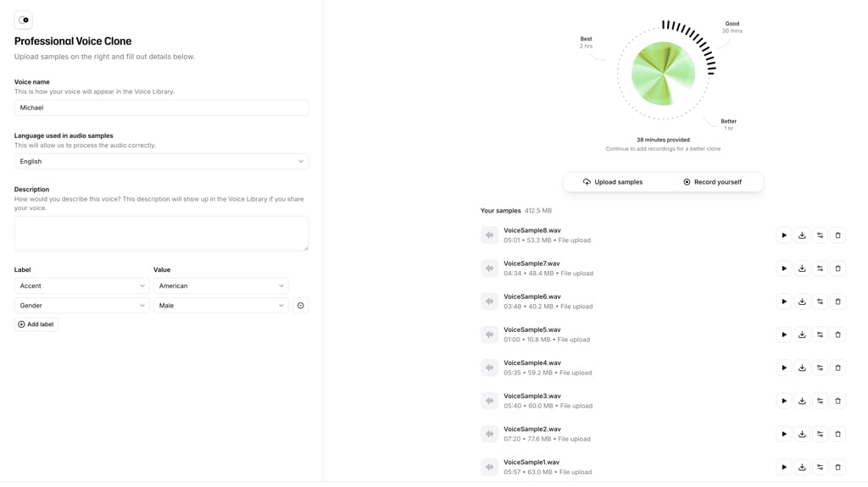
Task: Expand the Accent label dropdown
Action: 81,286
